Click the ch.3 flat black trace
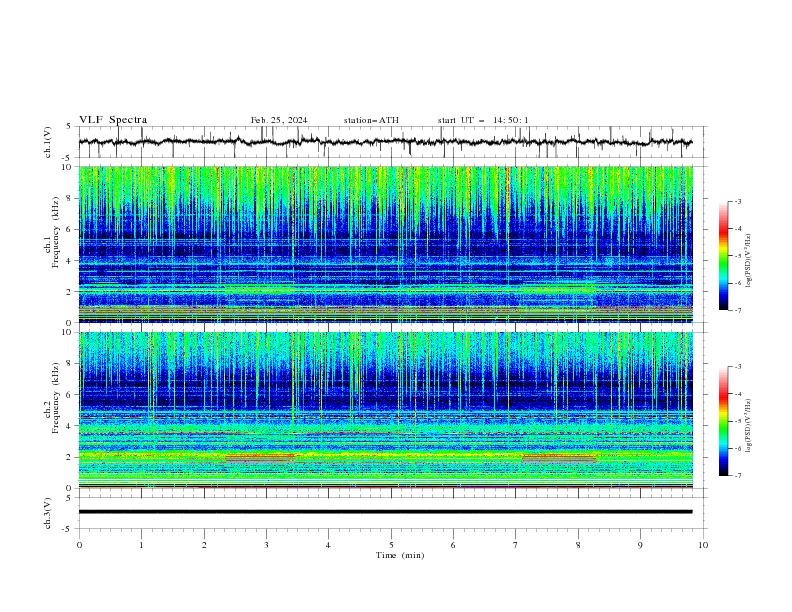This screenshot has height=612, width=792. tap(385, 512)
